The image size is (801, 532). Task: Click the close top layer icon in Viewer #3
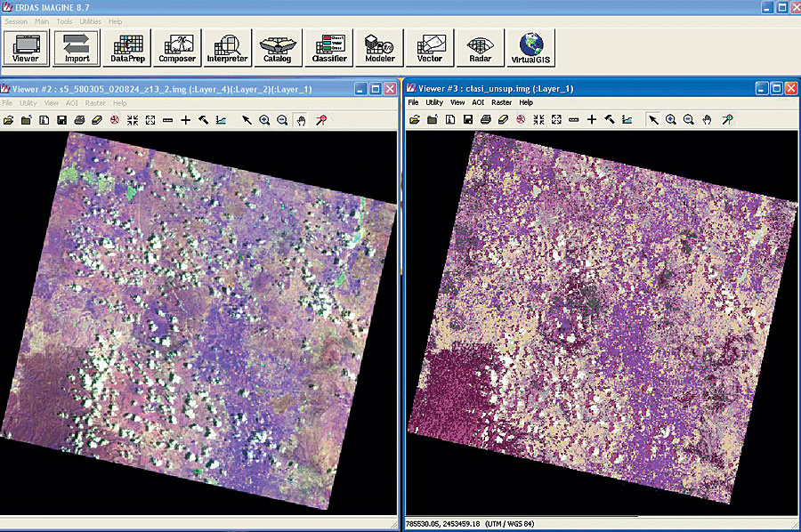click(433, 119)
